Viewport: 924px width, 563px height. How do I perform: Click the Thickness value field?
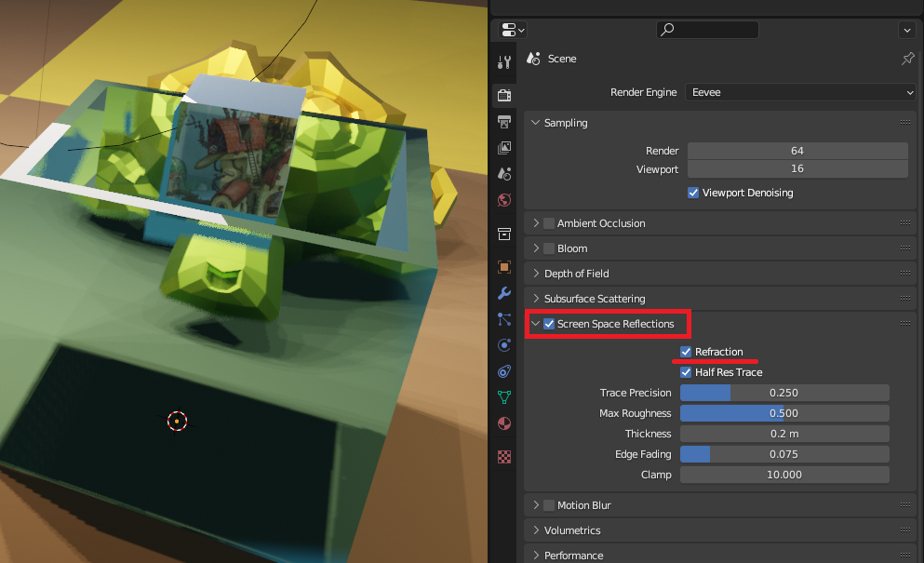784,434
